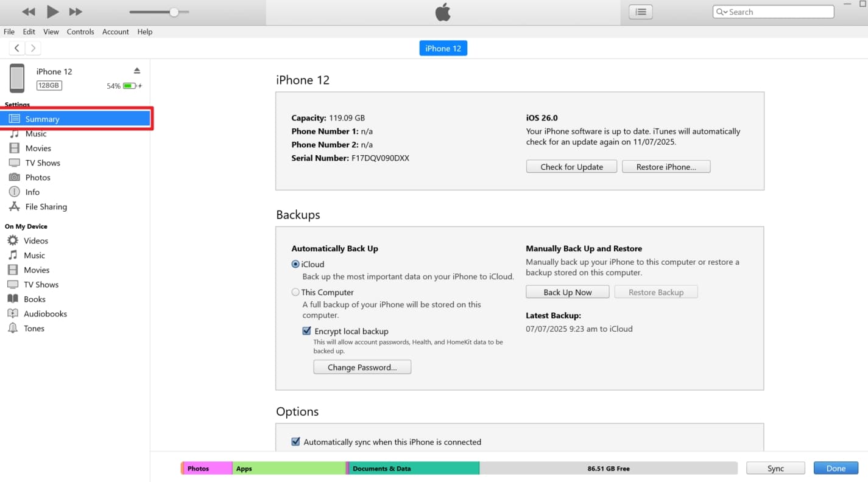Screen dimensions: 868x482
Task: Click the Apps segment in storage bar
Action: point(289,469)
